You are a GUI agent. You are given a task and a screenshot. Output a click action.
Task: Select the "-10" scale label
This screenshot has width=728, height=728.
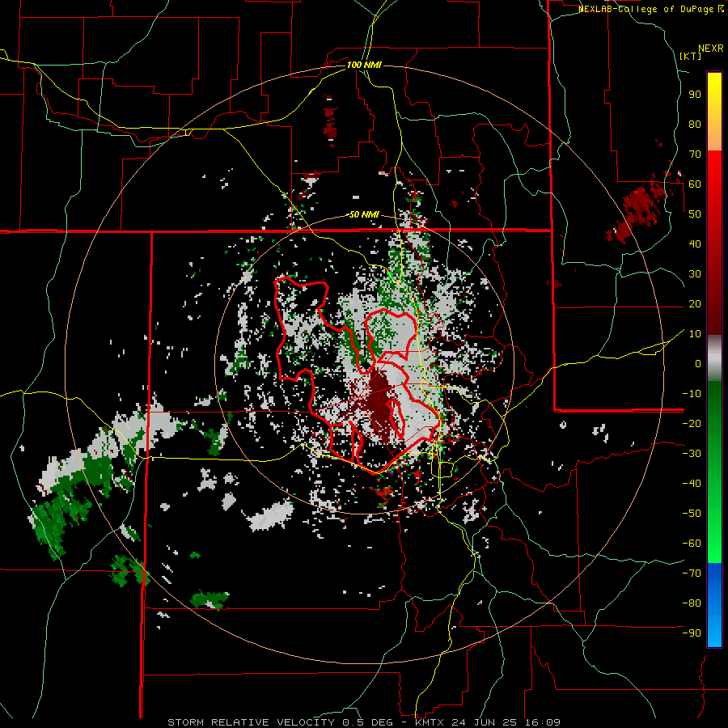(692, 394)
